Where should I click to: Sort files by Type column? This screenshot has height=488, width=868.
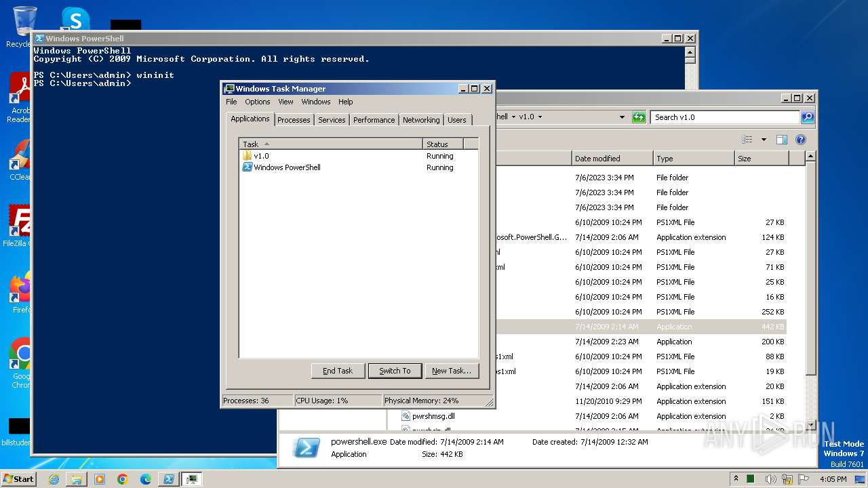(x=694, y=159)
